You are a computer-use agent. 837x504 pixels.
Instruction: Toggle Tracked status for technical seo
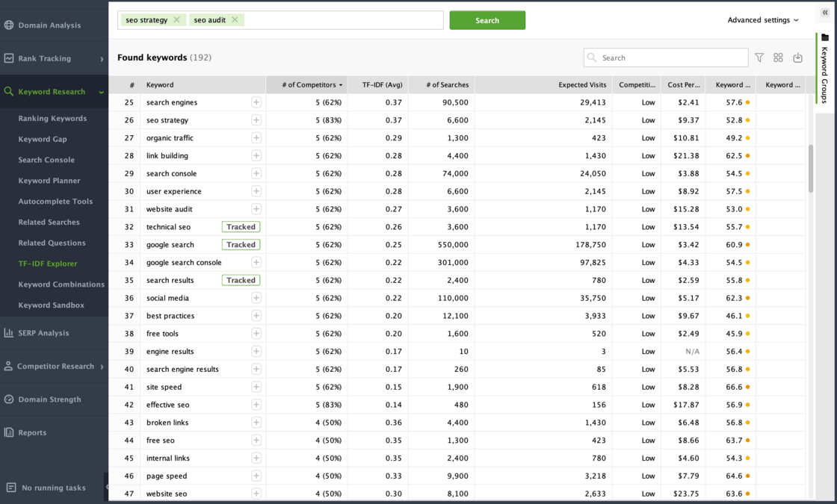coord(241,226)
